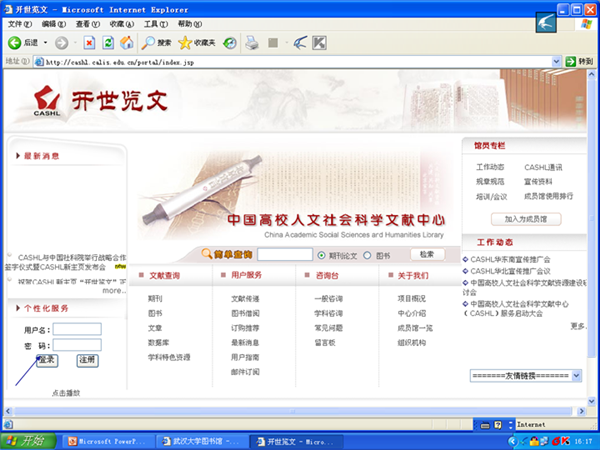Open Favorites star icon

(185, 43)
